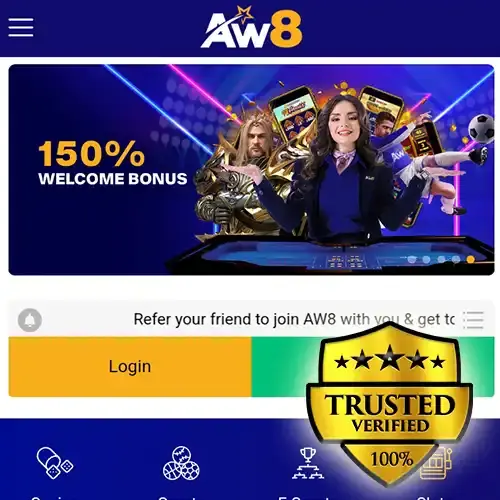Image resolution: width=500 pixels, height=500 pixels.
Task: Click the notification bell icon
Action: [x=30, y=320]
